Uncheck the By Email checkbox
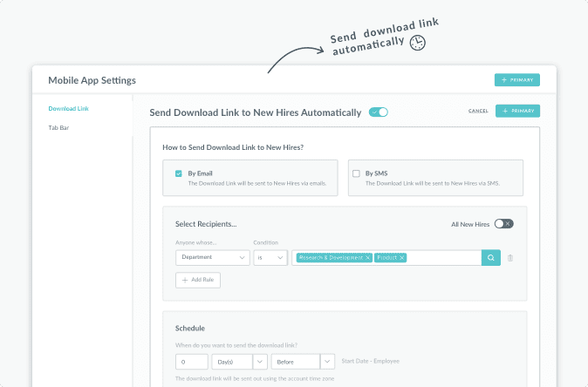Viewport: 588px width, 387px height. click(179, 173)
